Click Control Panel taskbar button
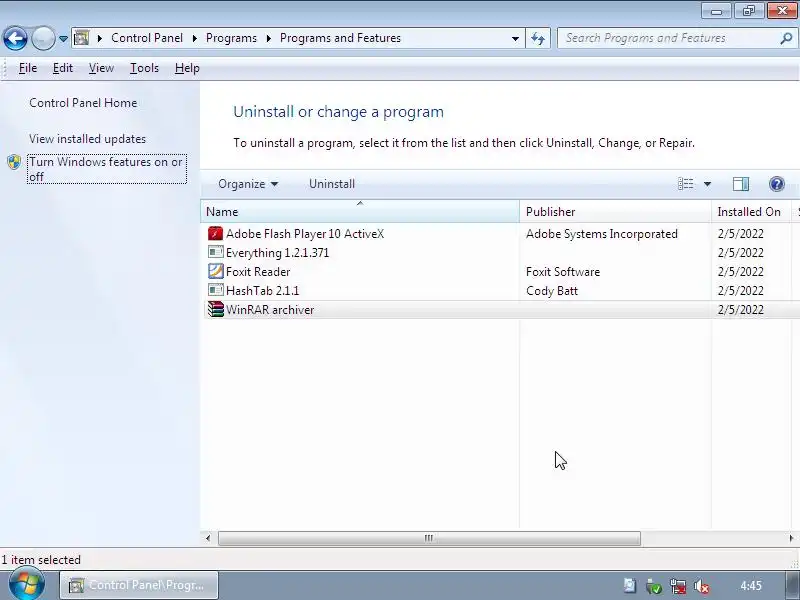800x600 pixels. 139,585
